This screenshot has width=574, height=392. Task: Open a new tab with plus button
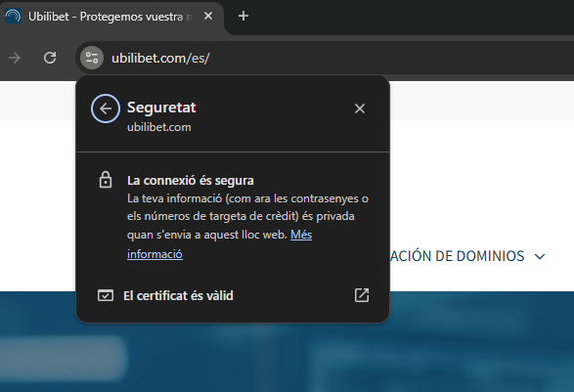pos(243,16)
